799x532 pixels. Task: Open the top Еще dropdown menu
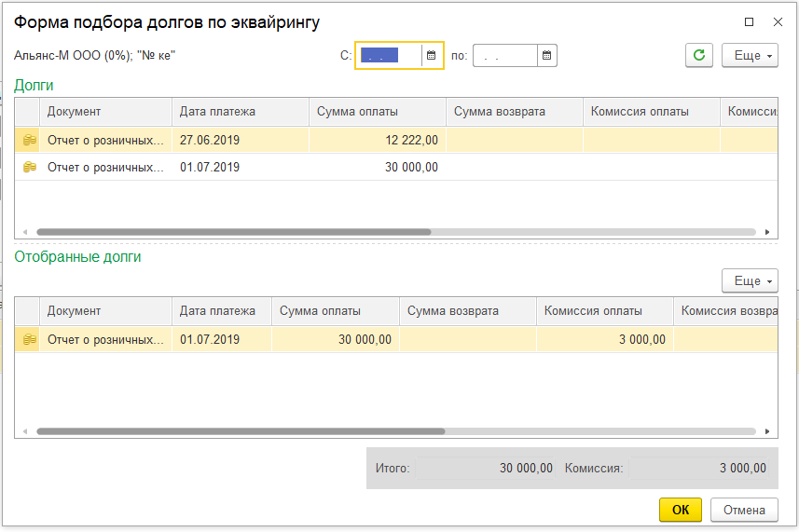pyautogui.click(x=749, y=56)
